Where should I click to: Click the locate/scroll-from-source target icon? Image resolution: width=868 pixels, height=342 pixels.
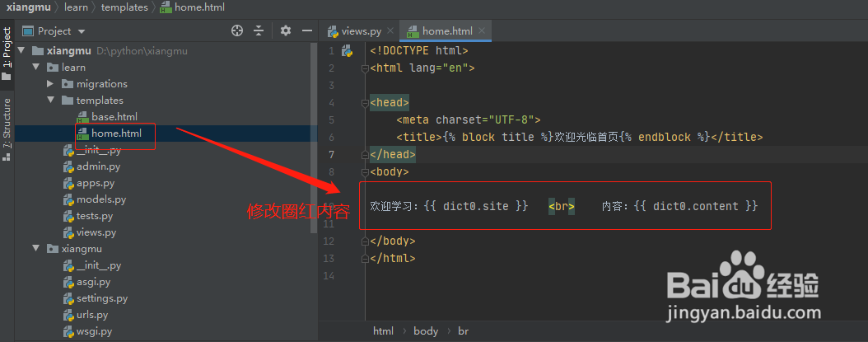tap(237, 30)
